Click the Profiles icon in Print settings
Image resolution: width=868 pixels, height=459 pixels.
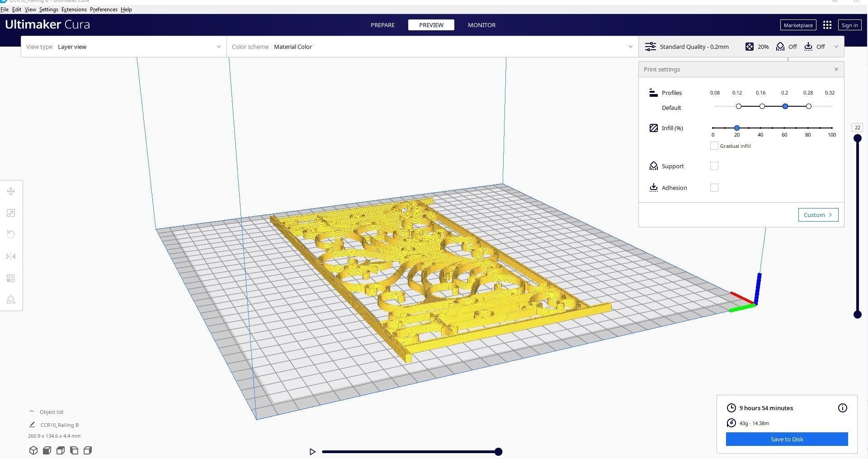(x=653, y=93)
